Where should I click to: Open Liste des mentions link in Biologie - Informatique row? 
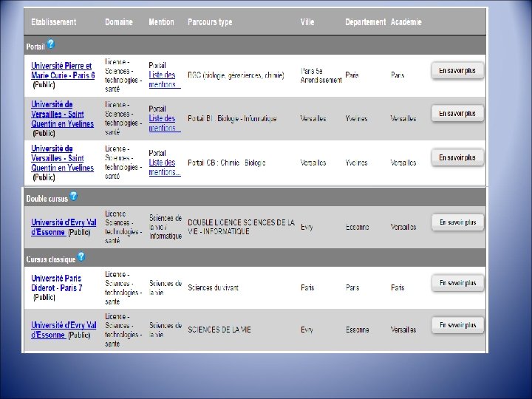[165, 123]
